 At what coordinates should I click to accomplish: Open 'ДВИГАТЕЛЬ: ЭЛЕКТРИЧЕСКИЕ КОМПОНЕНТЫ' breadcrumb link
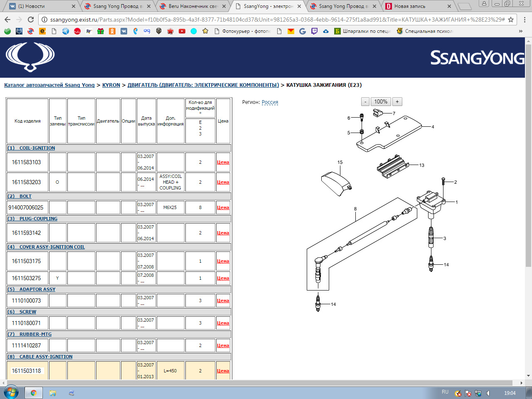pyautogui.click(x=203, y=85)
